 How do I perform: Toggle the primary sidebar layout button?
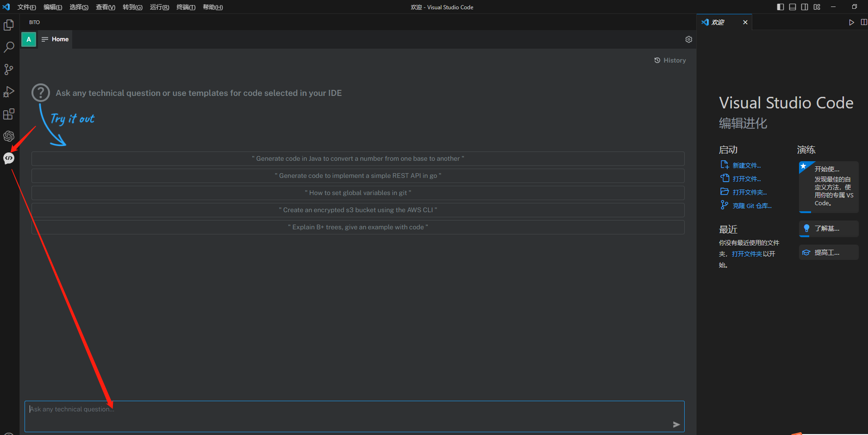pos(781,7)
